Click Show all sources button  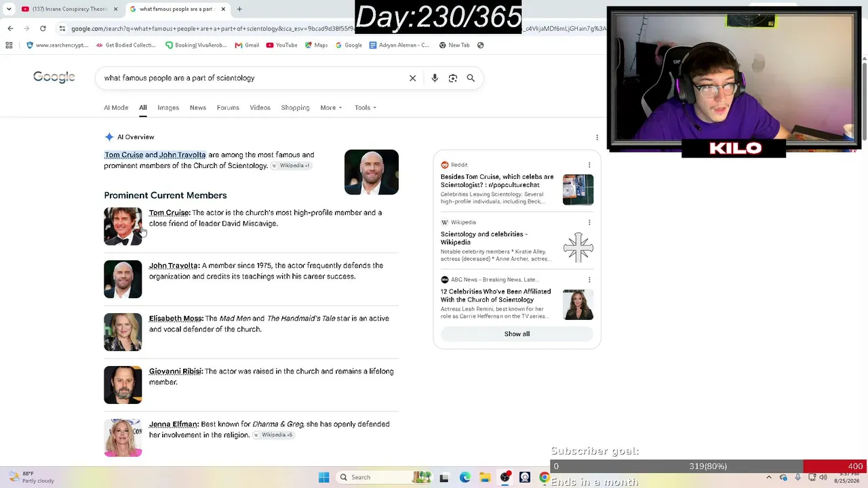[517, 334]
